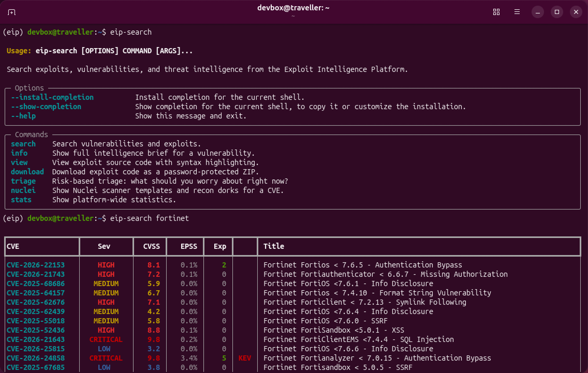Screen dimensions: 588x373
Task: Click the 'eip-search fortinet' command line
Action: [150, 218]
